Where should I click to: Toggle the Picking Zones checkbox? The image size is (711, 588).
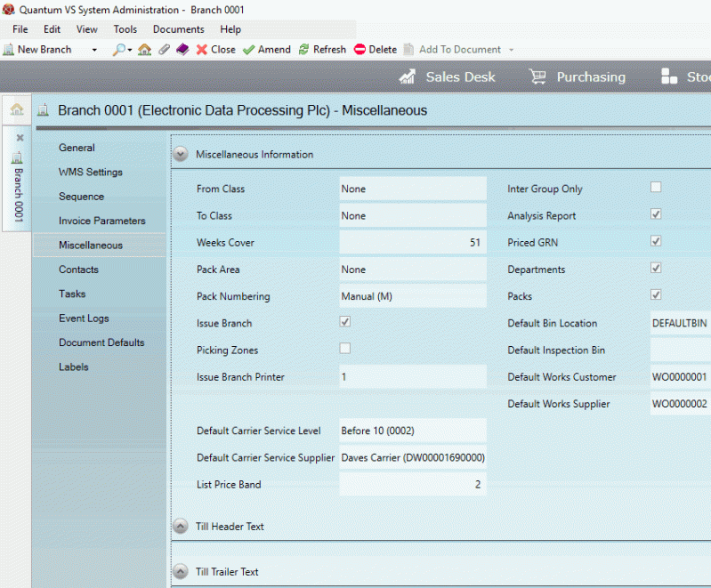coord(345,348)
